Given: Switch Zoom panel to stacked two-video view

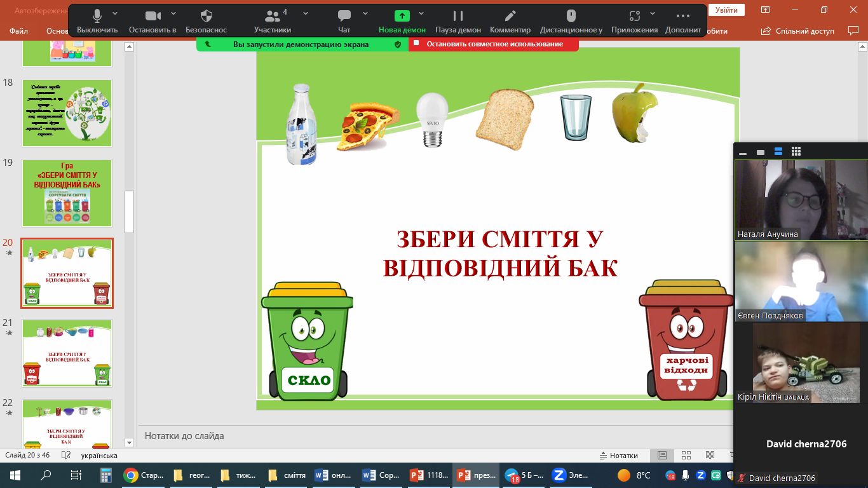Looking at the screenshot, I should (778, 152).
